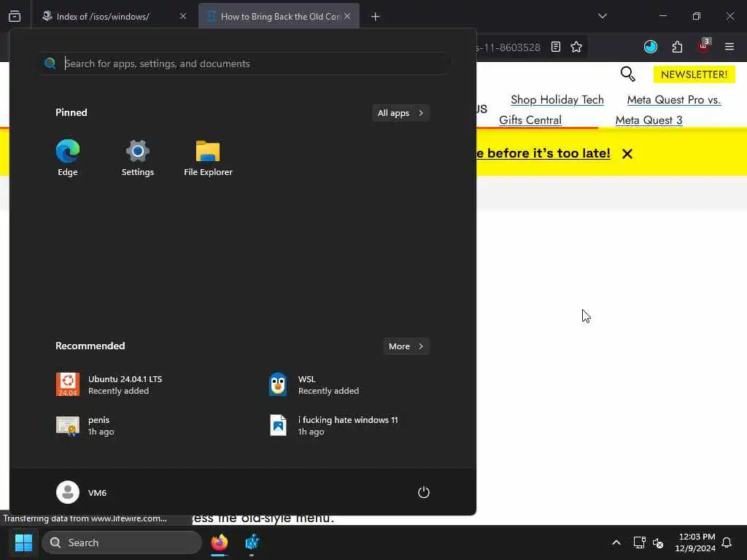This screenshot has height=560, width=747.
Task: Launch the pinned File Explorer
Action: tap(208, 157)
